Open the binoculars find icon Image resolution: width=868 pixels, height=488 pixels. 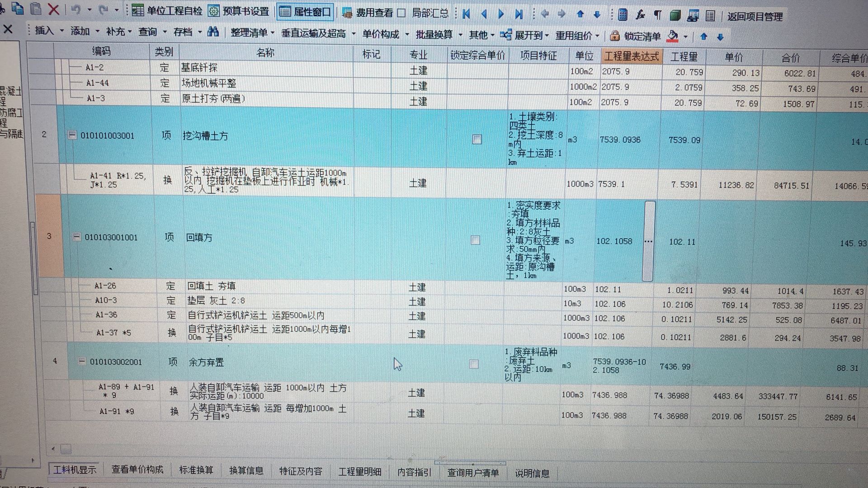213,32
